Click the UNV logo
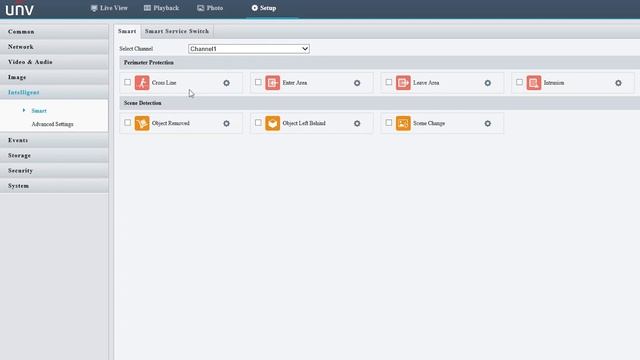 [19, 9]
